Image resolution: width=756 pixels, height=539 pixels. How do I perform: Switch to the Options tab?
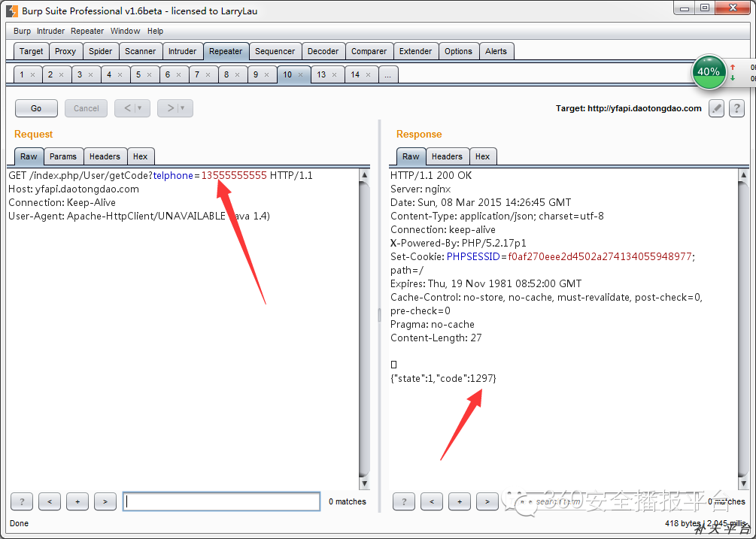click(x=459, y=51)
